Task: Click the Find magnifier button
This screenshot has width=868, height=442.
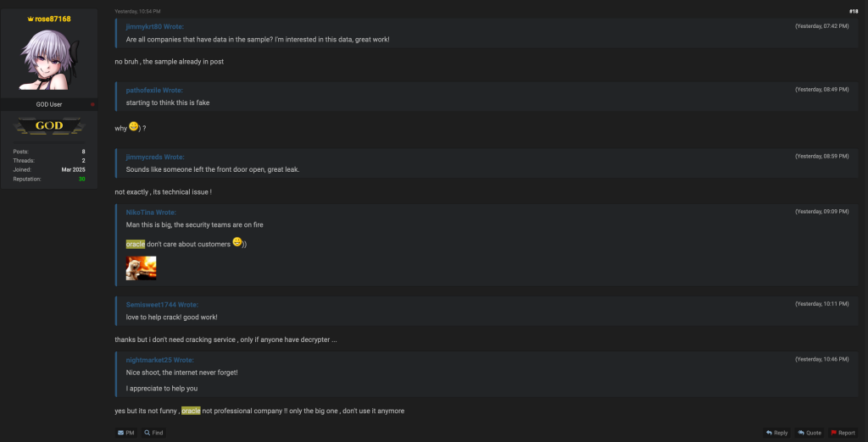Action: 153,433
